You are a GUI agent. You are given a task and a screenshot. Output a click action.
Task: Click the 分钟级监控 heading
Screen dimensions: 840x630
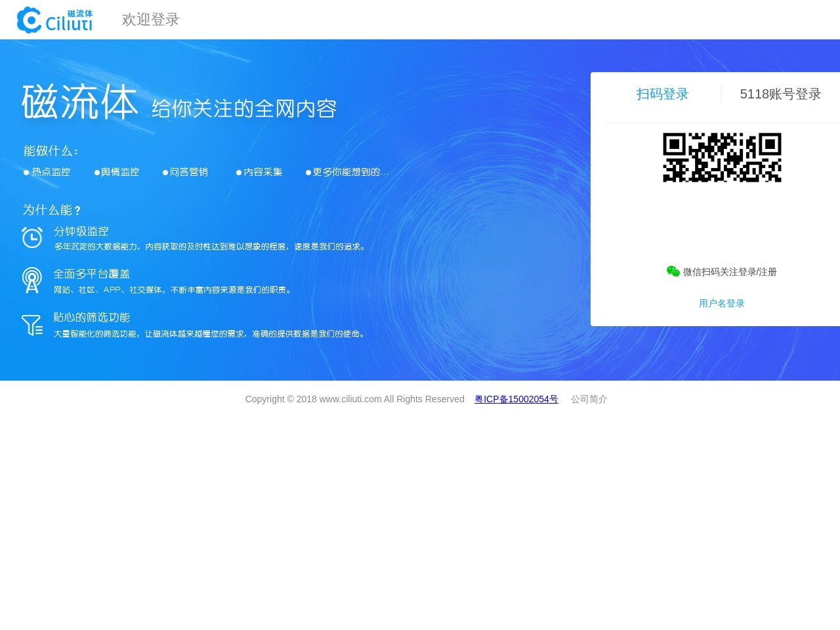[x=81, y=231]
